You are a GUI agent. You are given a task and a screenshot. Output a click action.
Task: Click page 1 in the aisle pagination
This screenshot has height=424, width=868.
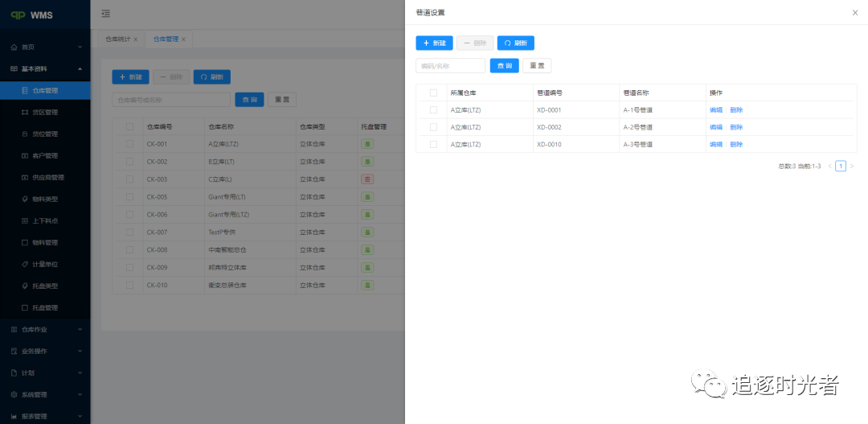pyautogui.click(x=840, y=167)
